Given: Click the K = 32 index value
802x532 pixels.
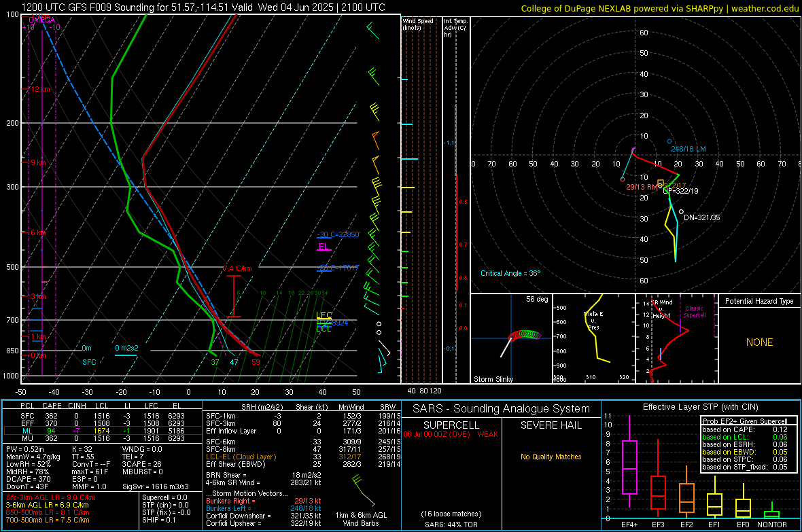Looking at the screenshot, I should [x=82, y=449].
